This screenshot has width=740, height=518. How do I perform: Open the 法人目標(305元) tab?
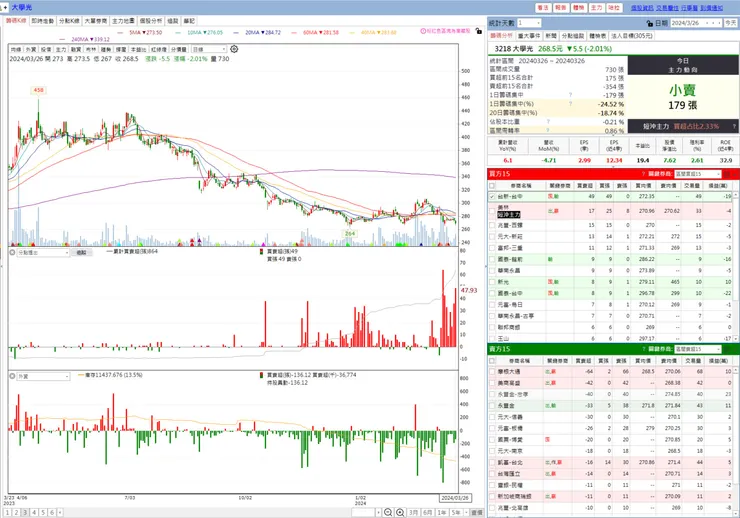[x=632, y=36]
